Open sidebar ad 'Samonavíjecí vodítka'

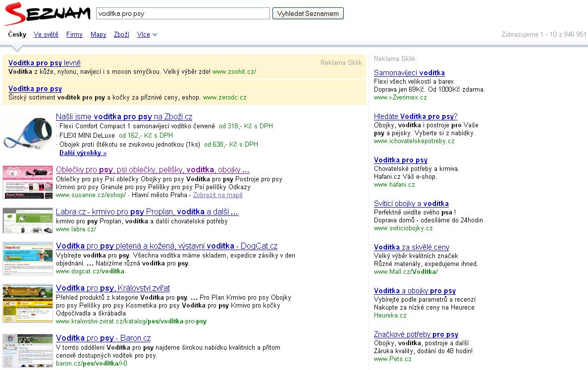(x=409, y=73)
